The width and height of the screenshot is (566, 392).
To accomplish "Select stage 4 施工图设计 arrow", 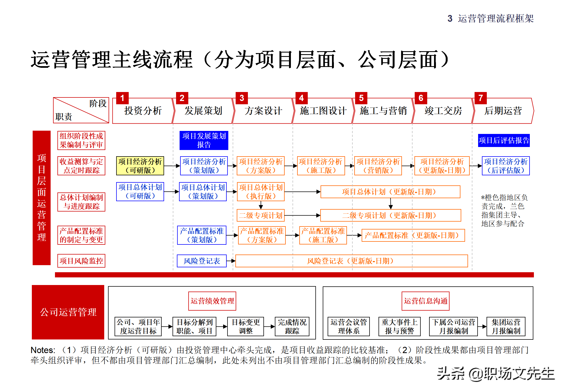I will (x=322, y=110).
